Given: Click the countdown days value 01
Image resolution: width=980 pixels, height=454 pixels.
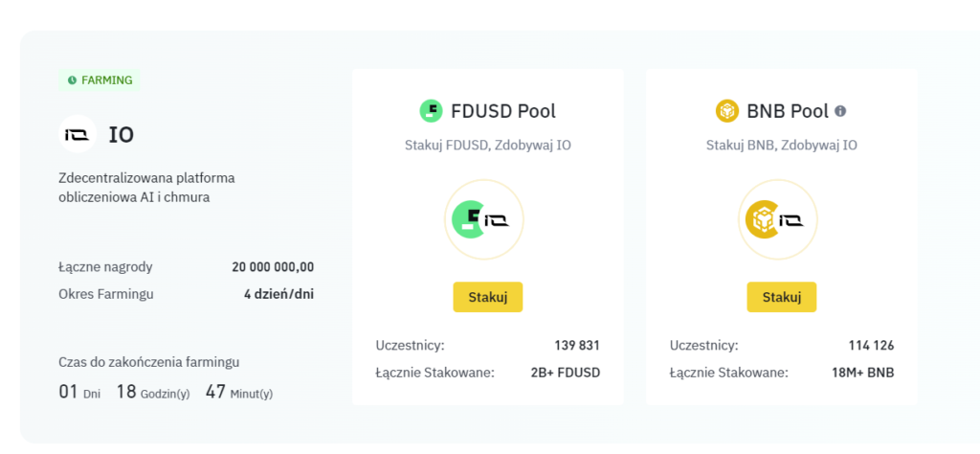Looking at the screenshot, I should click(68, 392).
